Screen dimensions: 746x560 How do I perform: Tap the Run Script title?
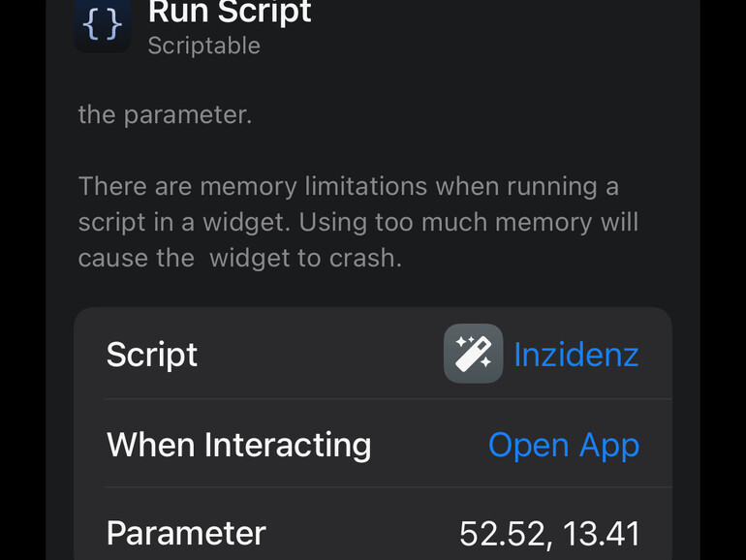[230, 13]
